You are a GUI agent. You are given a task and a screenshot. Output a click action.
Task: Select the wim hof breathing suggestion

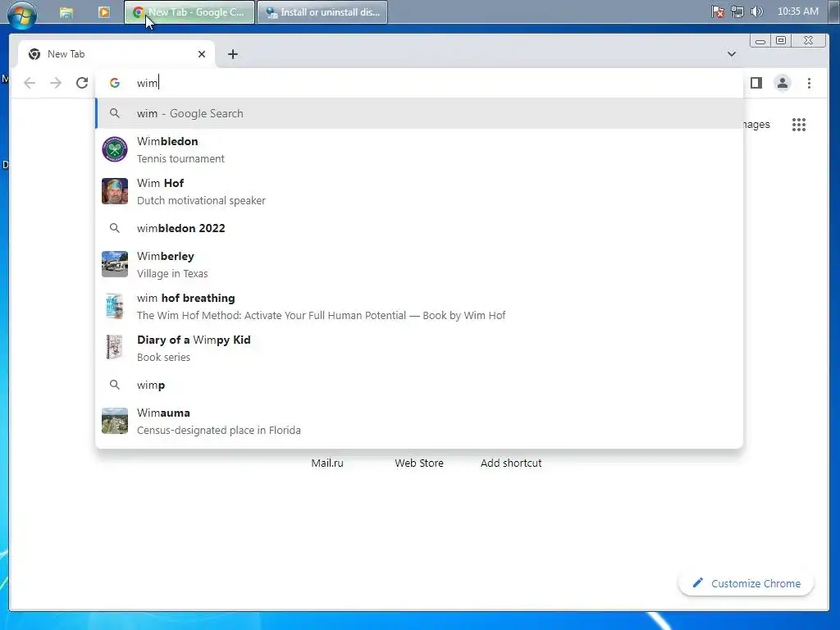tap(419, 306)
